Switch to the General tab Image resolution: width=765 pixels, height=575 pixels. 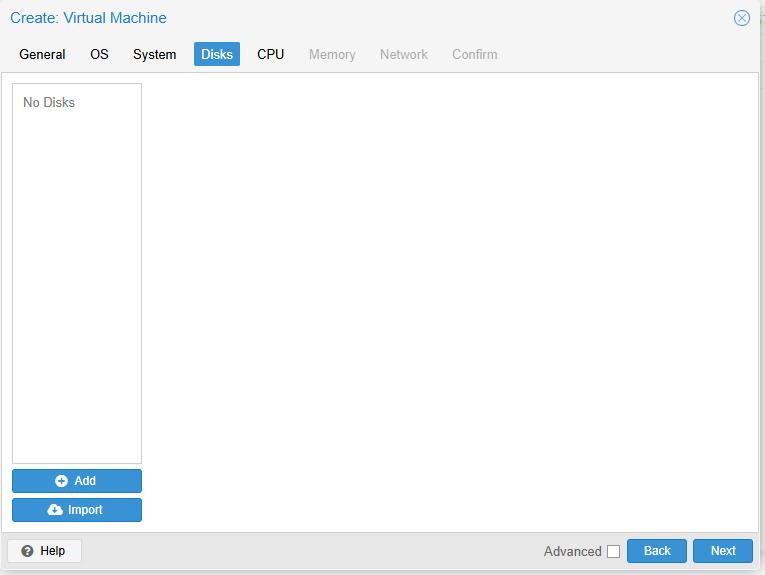[42, 54]
